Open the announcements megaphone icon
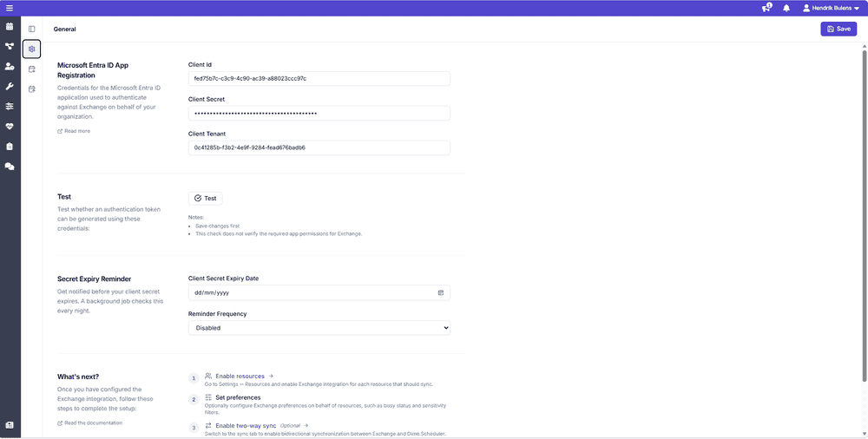 [x=766, y=8]
